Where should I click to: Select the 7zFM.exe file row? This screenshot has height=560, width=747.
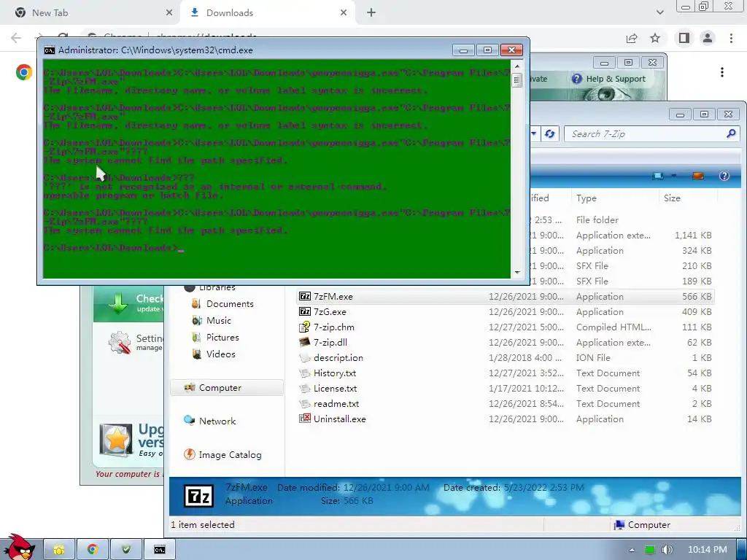(x=505, y=297)
